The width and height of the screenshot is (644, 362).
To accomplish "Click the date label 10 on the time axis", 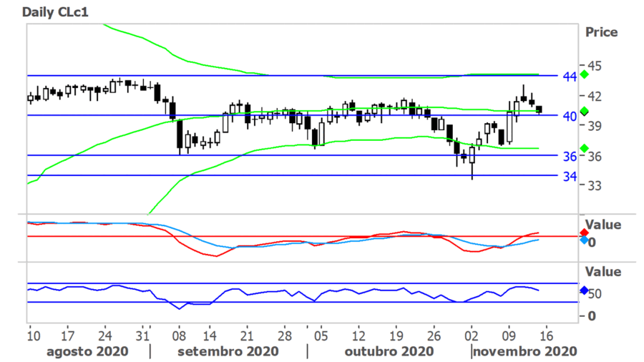I will point(34,336).
